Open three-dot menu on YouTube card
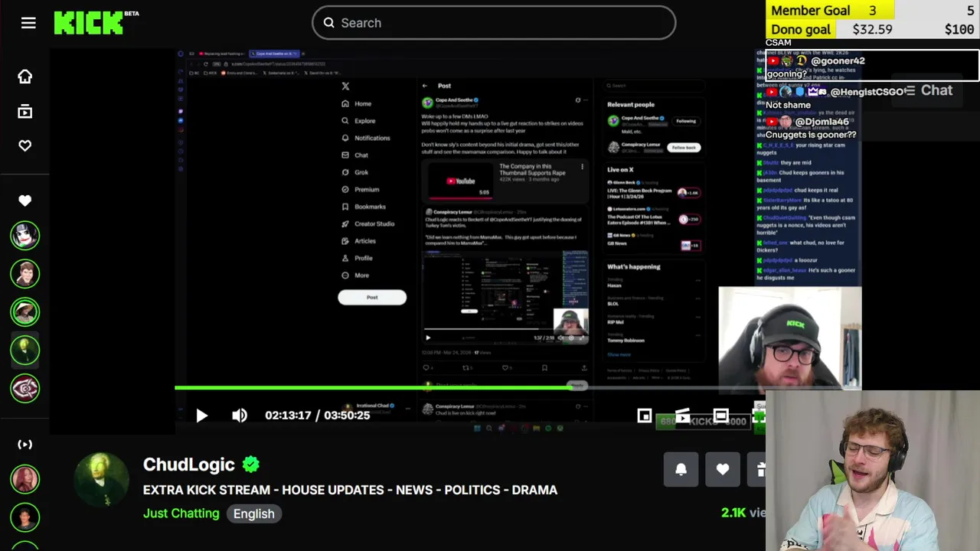980x551 pixels. tap(582, 167)
